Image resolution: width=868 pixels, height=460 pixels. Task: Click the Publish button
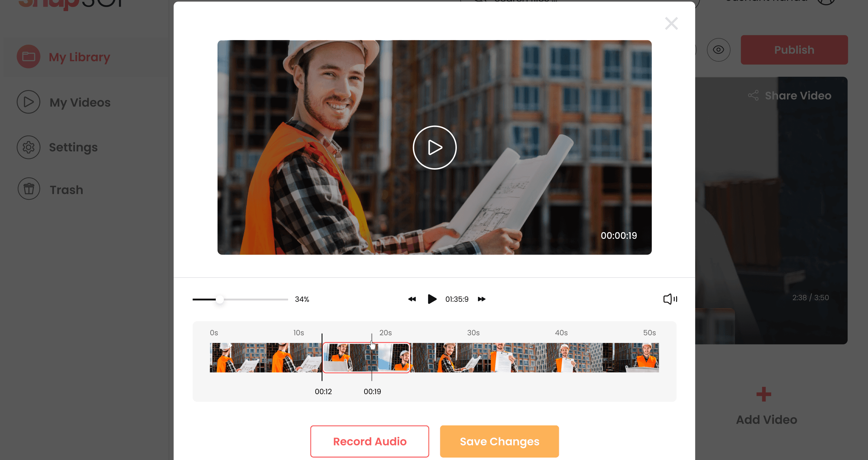pyautogui.click(x=794, y=50)
